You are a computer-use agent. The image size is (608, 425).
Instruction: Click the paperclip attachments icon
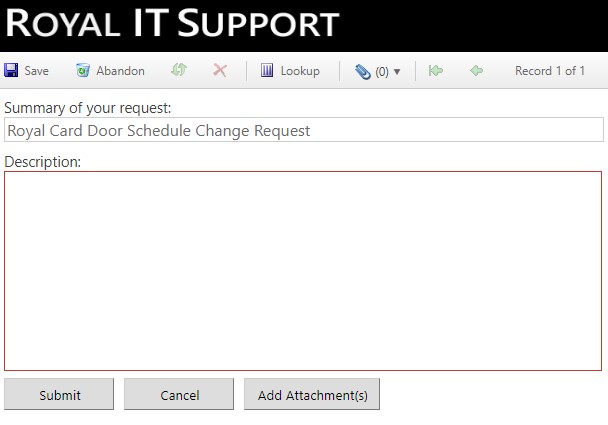[x=363, y=72]
